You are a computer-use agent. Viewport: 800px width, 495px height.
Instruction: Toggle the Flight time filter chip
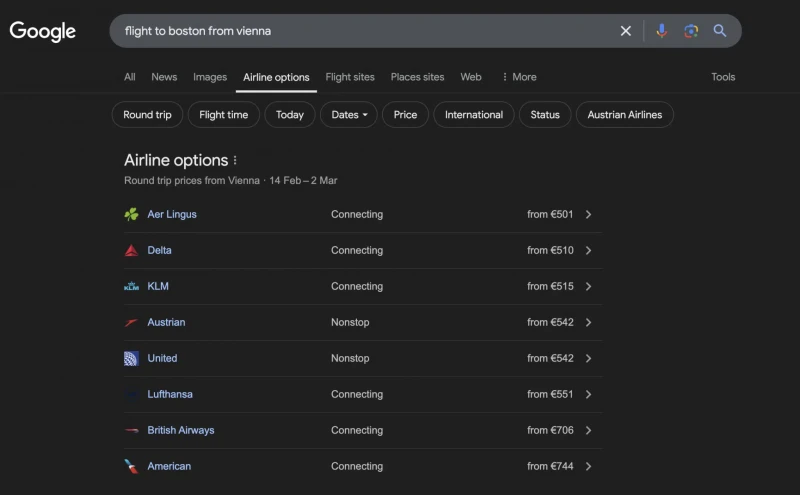pos(223,115)
